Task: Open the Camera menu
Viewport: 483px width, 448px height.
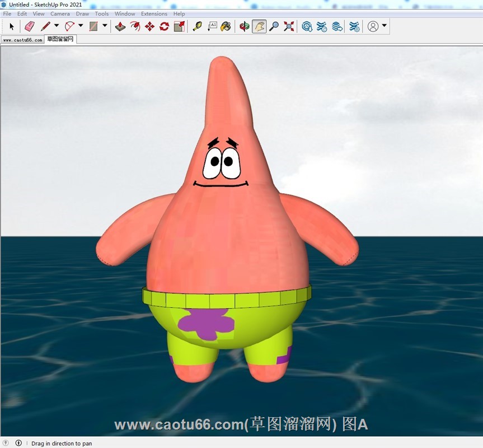Action: 60,13
